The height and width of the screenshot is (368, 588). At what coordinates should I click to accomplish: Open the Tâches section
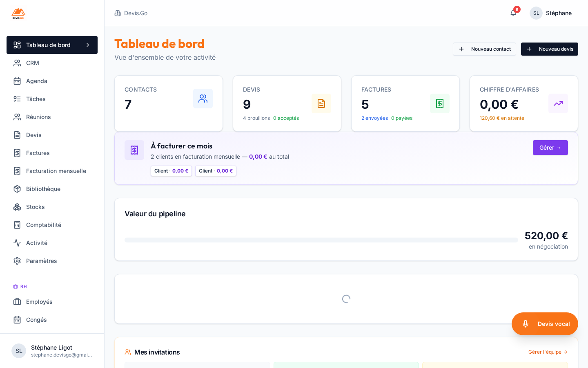click(x=52, y=99)
